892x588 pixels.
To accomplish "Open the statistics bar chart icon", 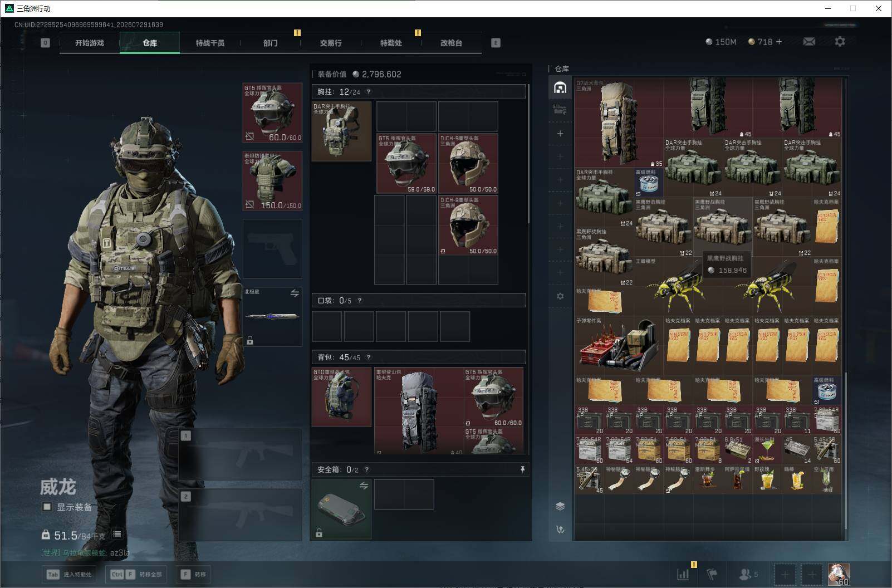I will 683,574.
